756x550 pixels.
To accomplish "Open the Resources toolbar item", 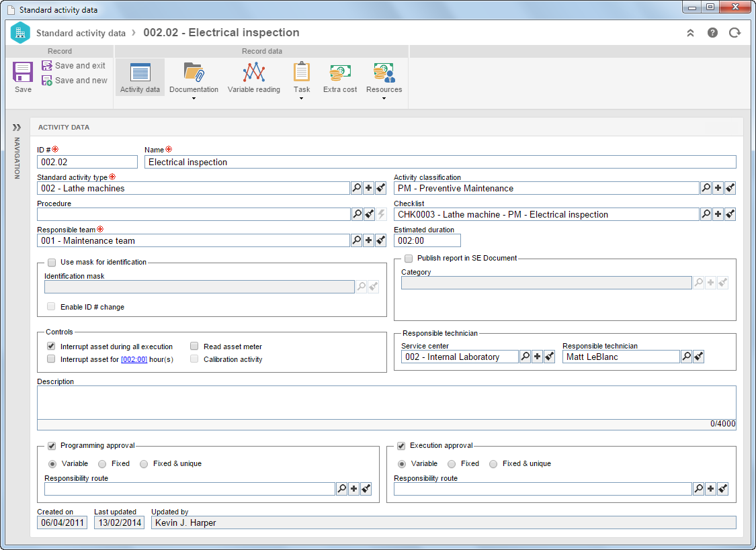I will 384,77.
